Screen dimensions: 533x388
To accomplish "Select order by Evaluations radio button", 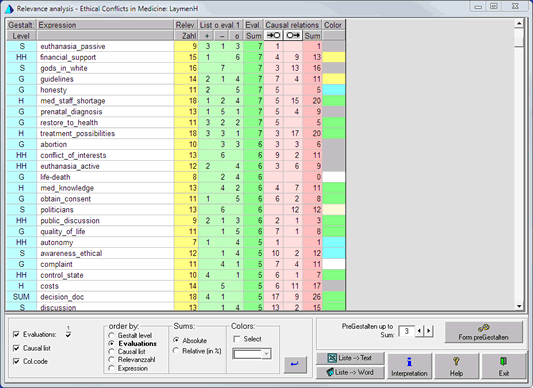I will (x=111, y=343).
